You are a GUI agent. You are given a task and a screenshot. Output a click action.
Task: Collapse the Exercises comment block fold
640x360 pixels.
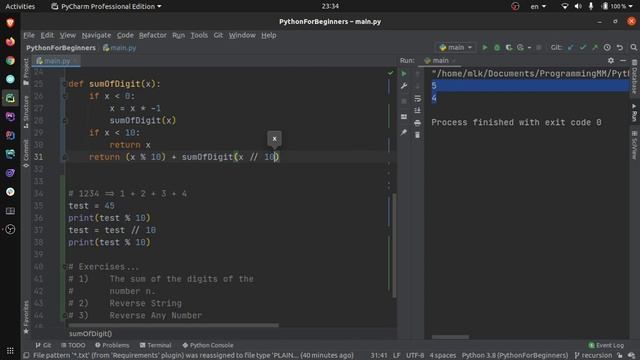64,267
